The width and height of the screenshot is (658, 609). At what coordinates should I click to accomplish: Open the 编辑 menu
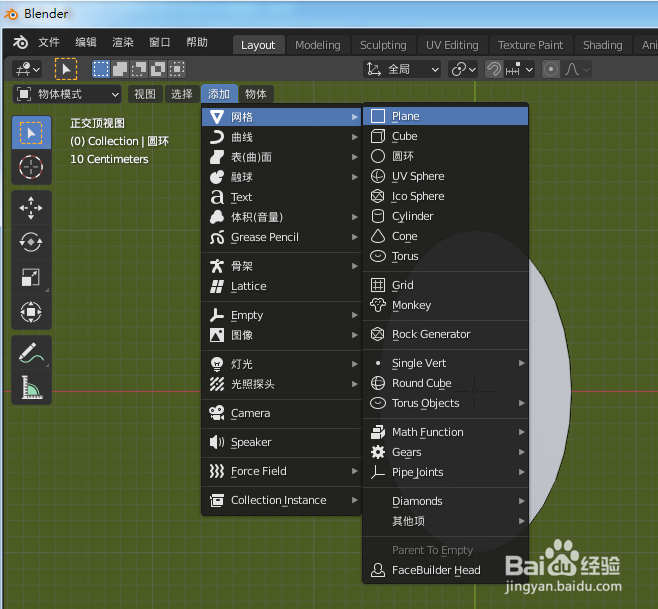click(86, 42)
